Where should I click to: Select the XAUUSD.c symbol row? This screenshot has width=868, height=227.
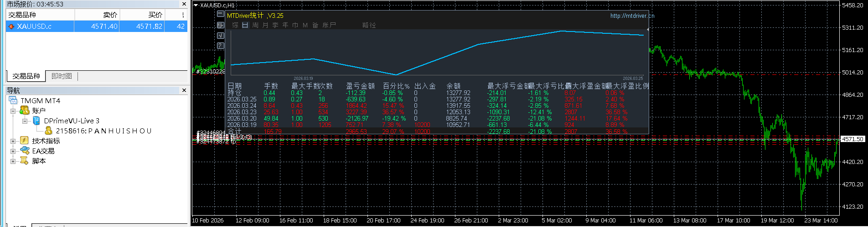coord(97,26)
